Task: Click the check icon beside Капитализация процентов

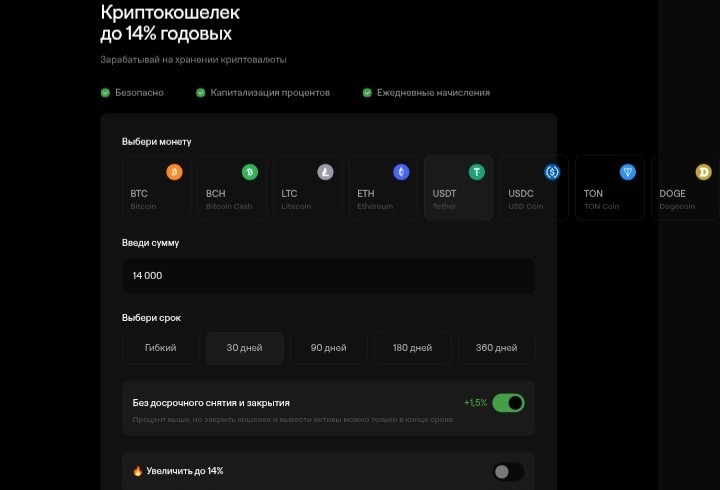Action: click(x=201, y=93)
